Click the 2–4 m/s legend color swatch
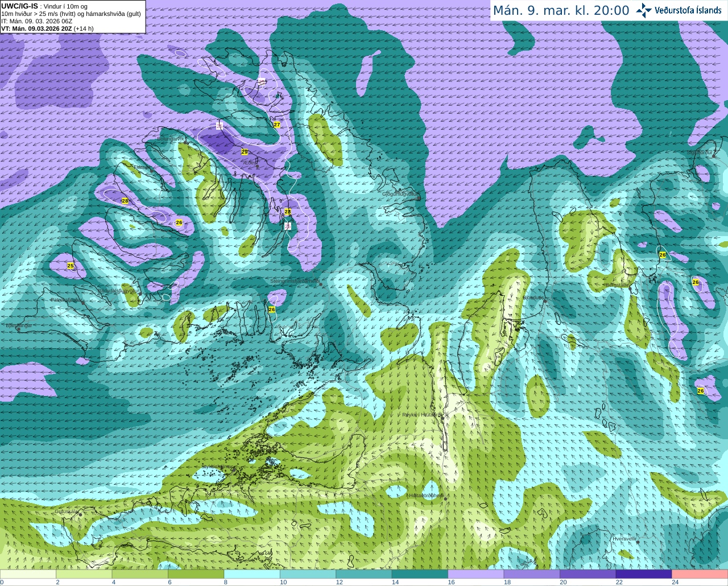The width and height of the screenshot is (728, 586). tap(84, 574)
